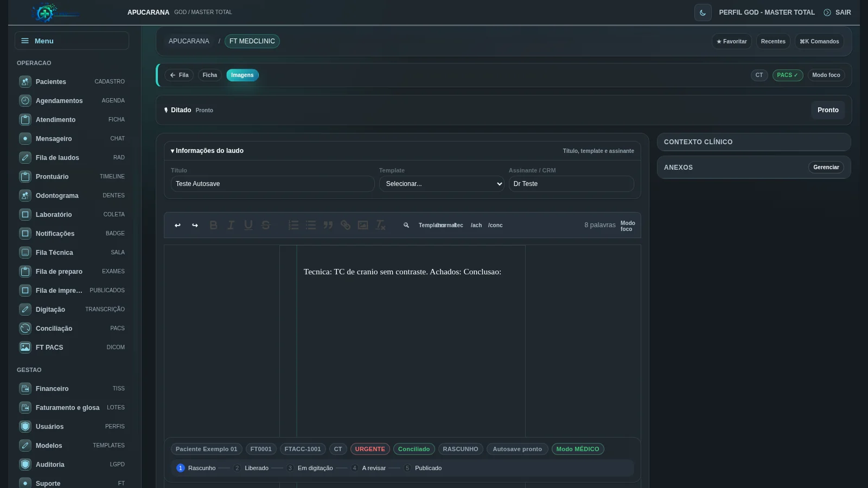Toggle the sidebar Menu button
Image resolution: width=868 pixels, height=488 pixels.
[x=72, y=41]
